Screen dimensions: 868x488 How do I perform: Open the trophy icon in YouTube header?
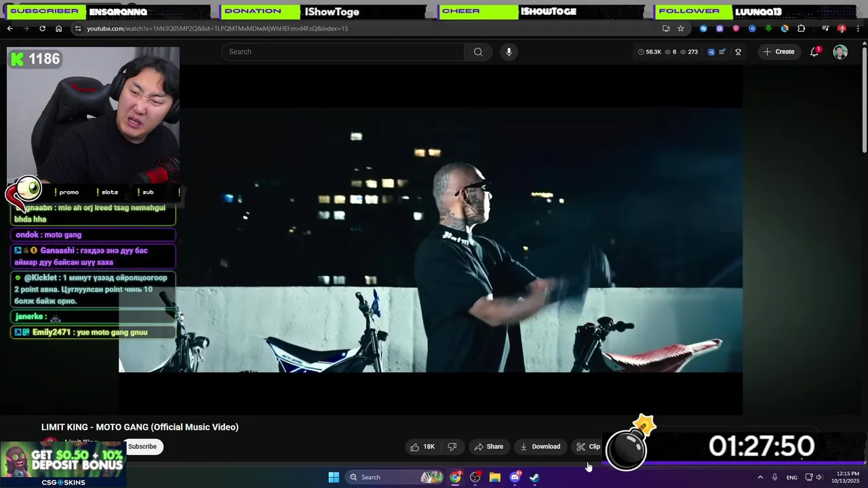pyautogui.click(x=738, y=52)
